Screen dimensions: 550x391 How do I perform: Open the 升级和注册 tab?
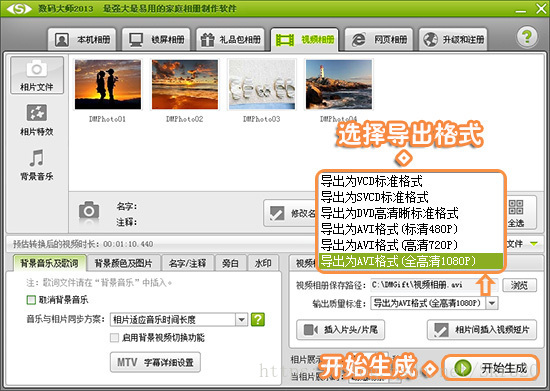point(453,39)
